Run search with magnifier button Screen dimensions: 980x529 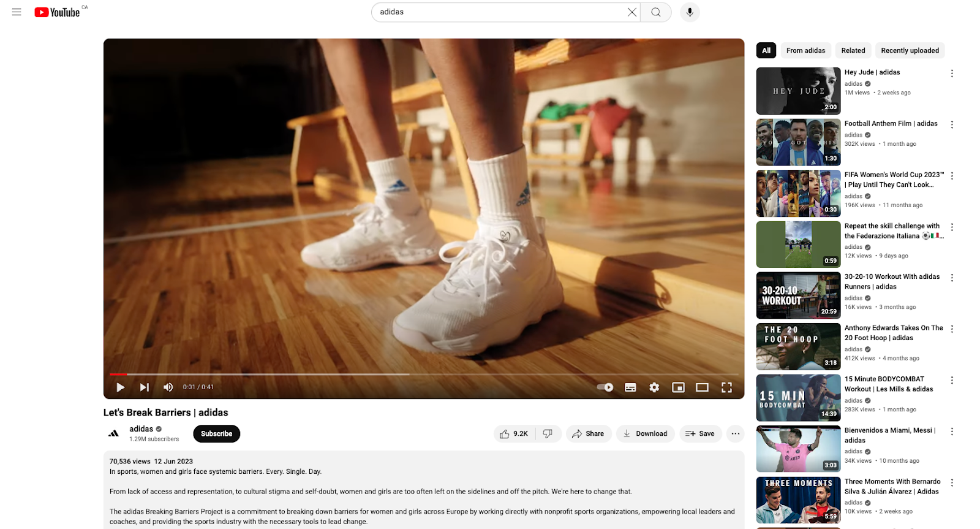656,12
